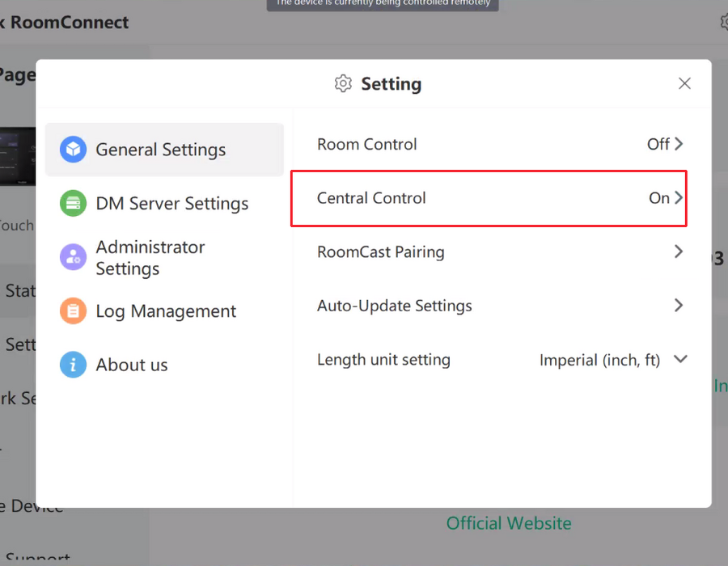
Task: Expand the Room Control chevron next to Off
Action: point(679,144)
